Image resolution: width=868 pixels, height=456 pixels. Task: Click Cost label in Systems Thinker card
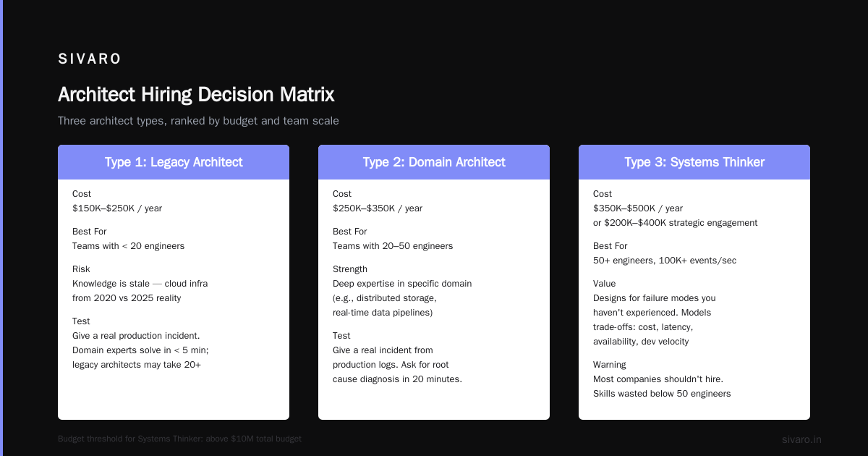pos(603,194)
